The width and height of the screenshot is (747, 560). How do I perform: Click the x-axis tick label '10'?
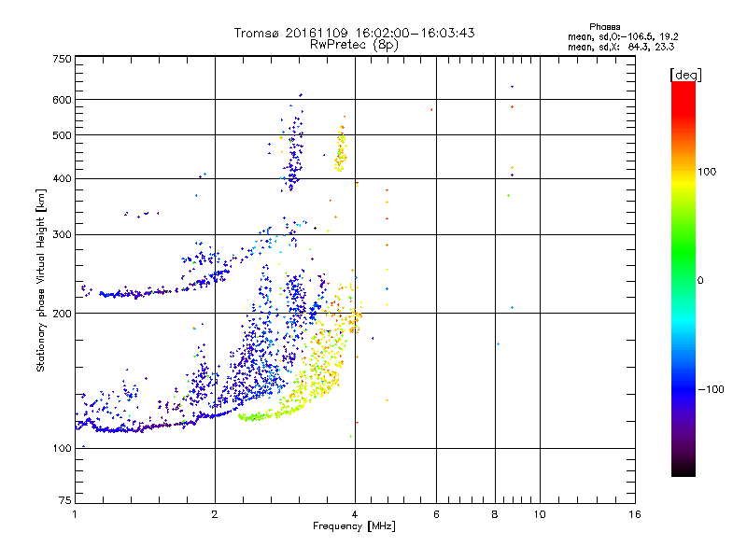pyautogui.click(x=540, y=514)
